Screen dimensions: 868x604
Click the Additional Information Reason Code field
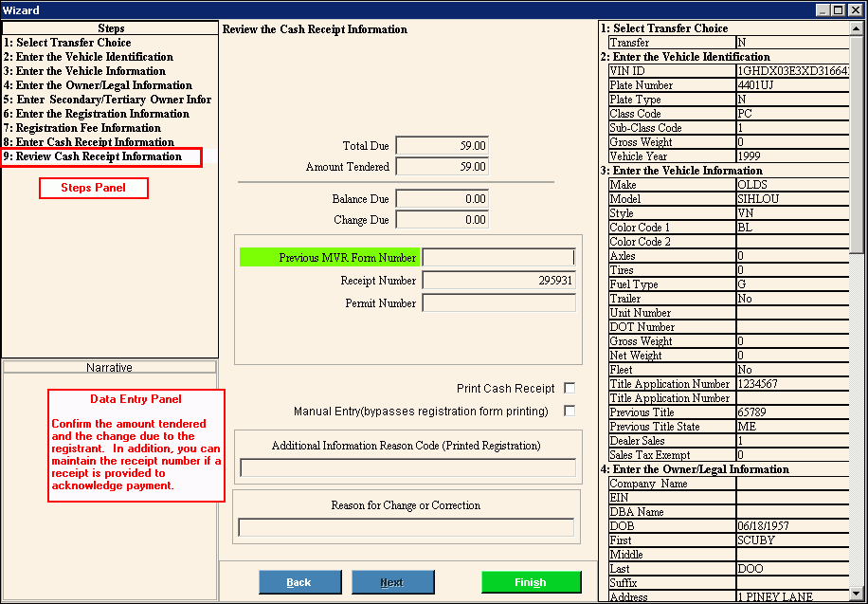pyautogui.click(x=408, y=467)
